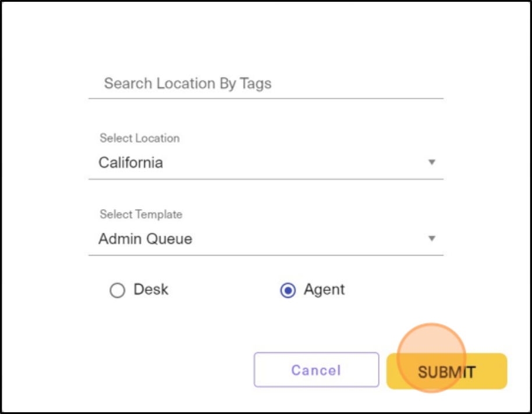Click the California location value
Screen dimensions: 532x414
pyautogui.click(x=130, y=162)
